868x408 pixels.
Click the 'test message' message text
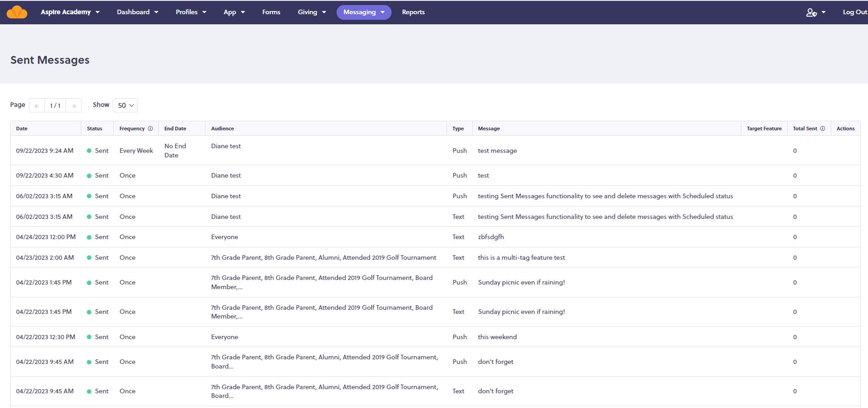(497, 151)
